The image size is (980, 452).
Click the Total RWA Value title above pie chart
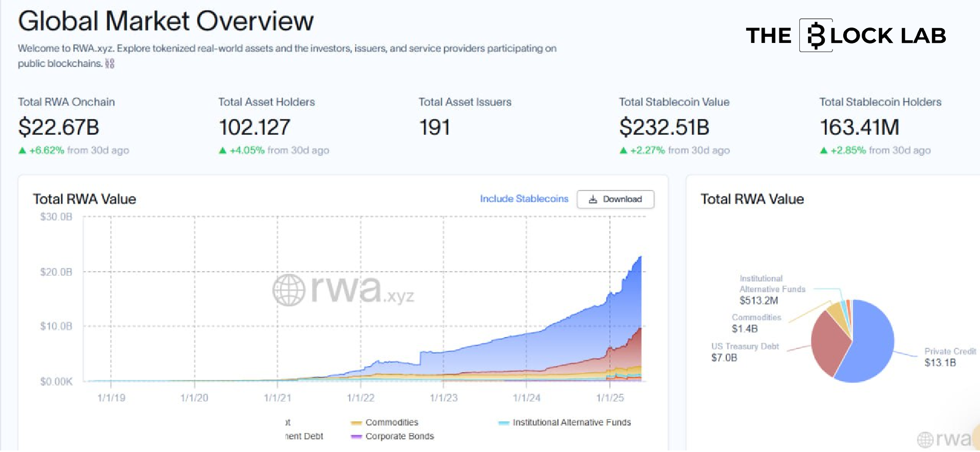[x=752, y=199]
